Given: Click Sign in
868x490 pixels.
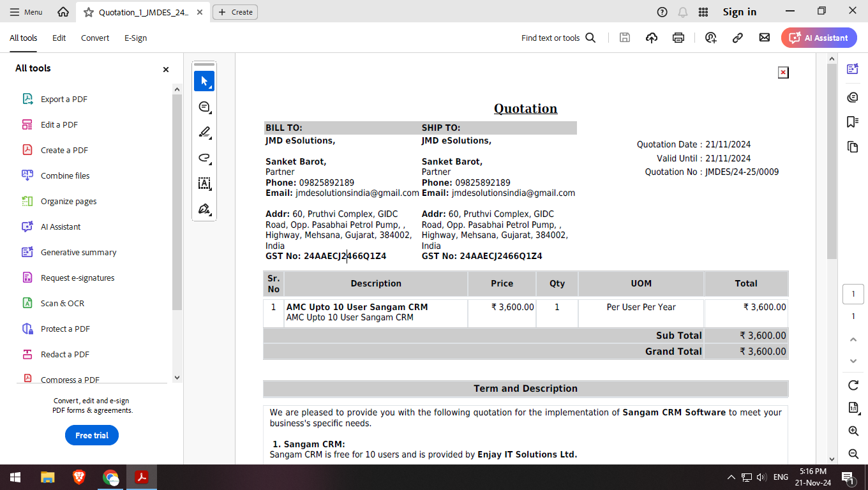Looking at the screenshot, I should coord(740,12).
